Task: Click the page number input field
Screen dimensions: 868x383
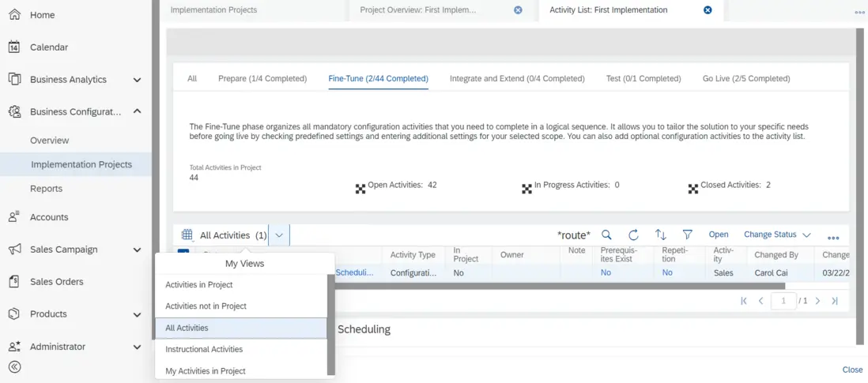Action: [x=783, y=301]
